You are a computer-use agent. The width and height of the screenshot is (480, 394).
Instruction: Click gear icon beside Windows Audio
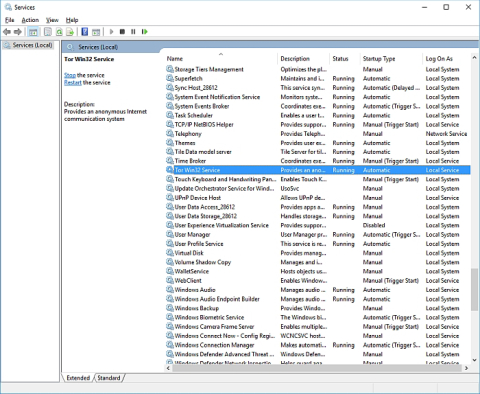point(170,290)
